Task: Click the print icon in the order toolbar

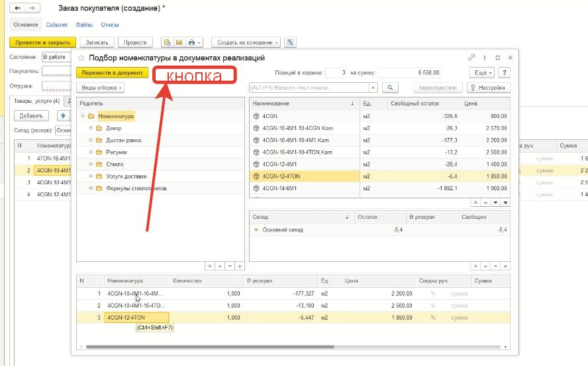Action: point(191,42)
